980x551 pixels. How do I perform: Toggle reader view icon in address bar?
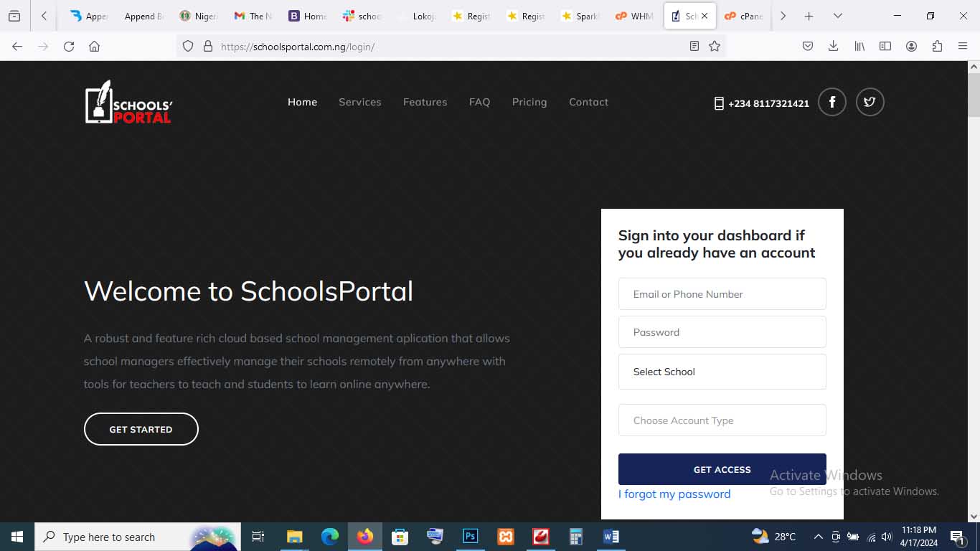(694, 46)
